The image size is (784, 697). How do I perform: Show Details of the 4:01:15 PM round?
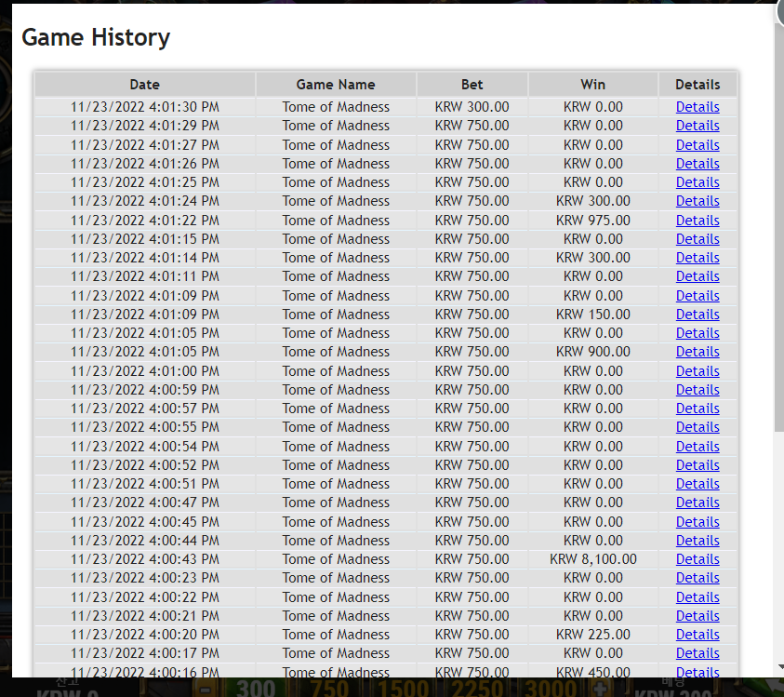(x=697, y=239)
